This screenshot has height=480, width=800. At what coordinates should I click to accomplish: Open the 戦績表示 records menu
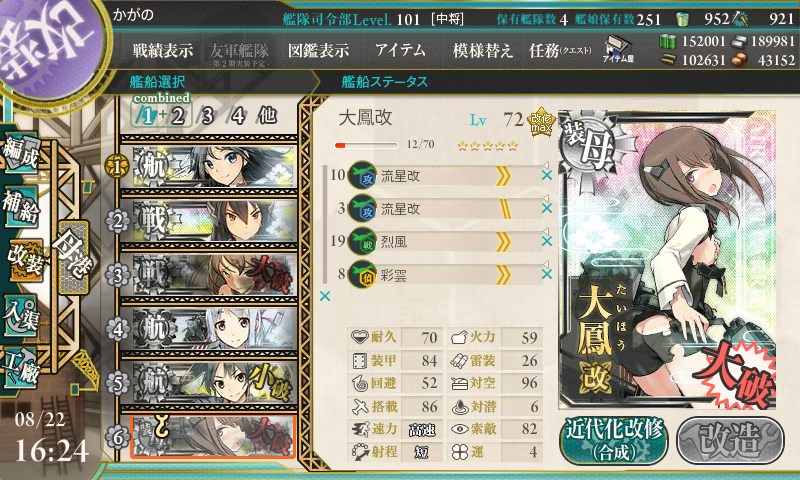[x=163, y=50]
